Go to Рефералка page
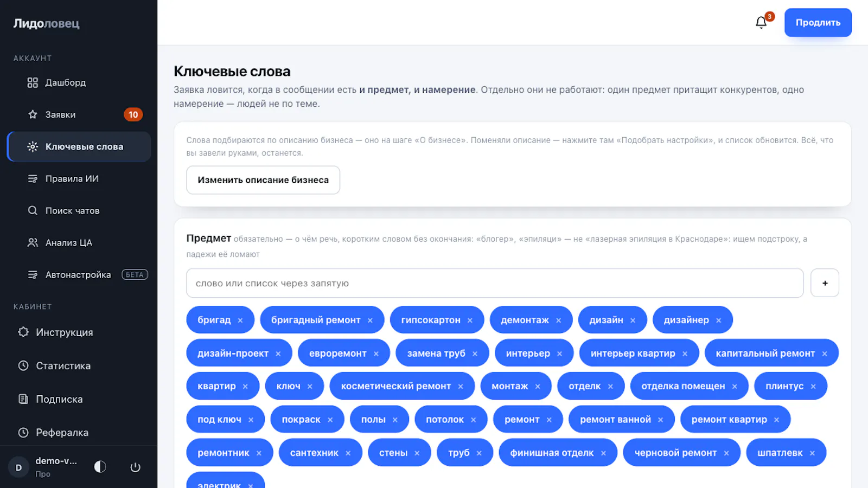 point(79,433)
